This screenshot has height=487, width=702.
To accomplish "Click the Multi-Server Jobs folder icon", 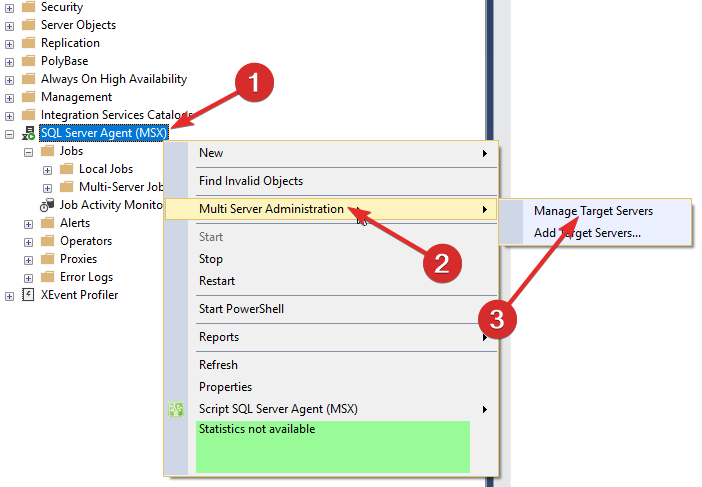I will click(67, 187).
